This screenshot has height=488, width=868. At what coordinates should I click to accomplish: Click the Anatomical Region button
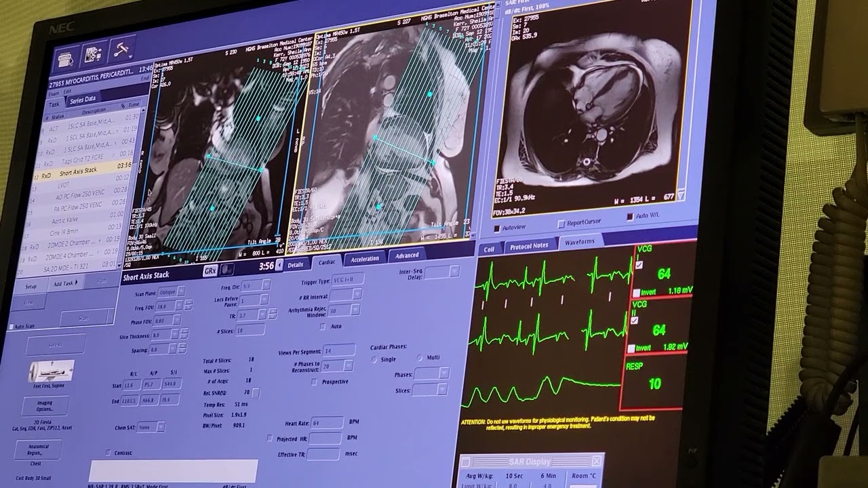(39, 449)
